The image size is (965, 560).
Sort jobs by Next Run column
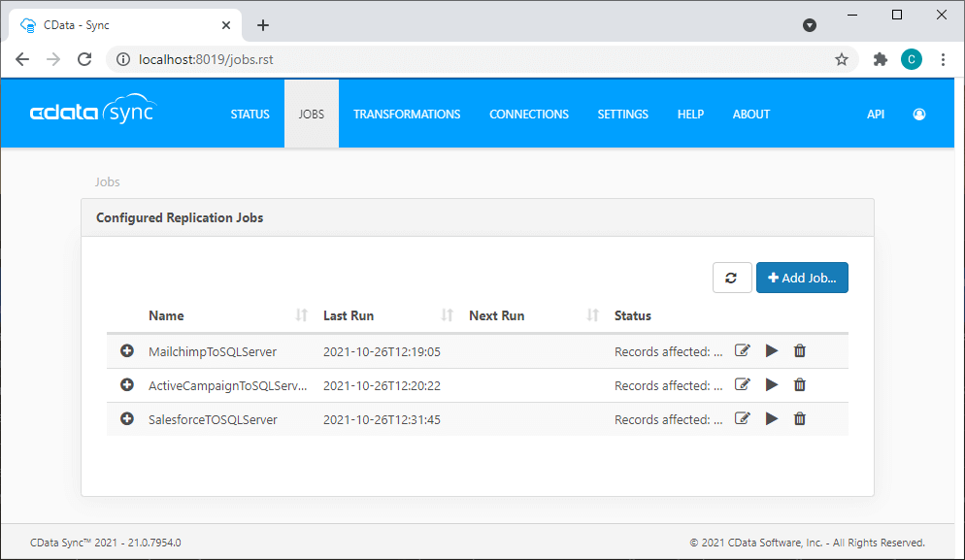click(x=592, y=315)
